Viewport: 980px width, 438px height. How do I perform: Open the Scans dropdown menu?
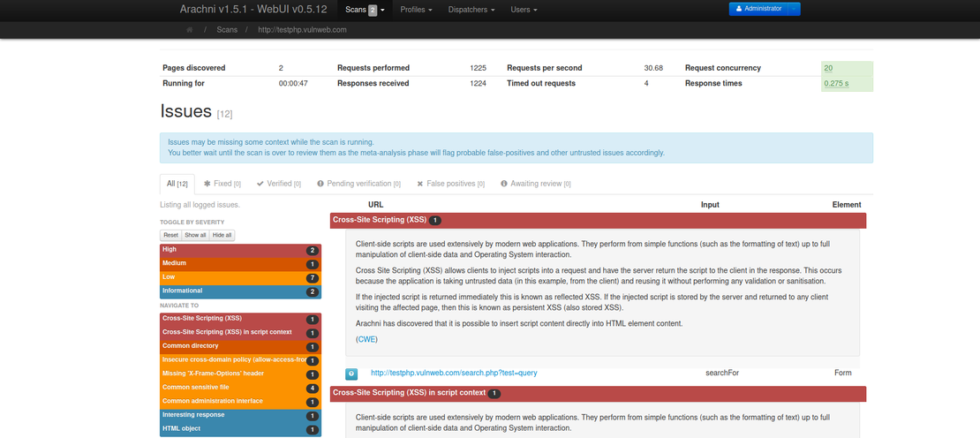point(365,9)
